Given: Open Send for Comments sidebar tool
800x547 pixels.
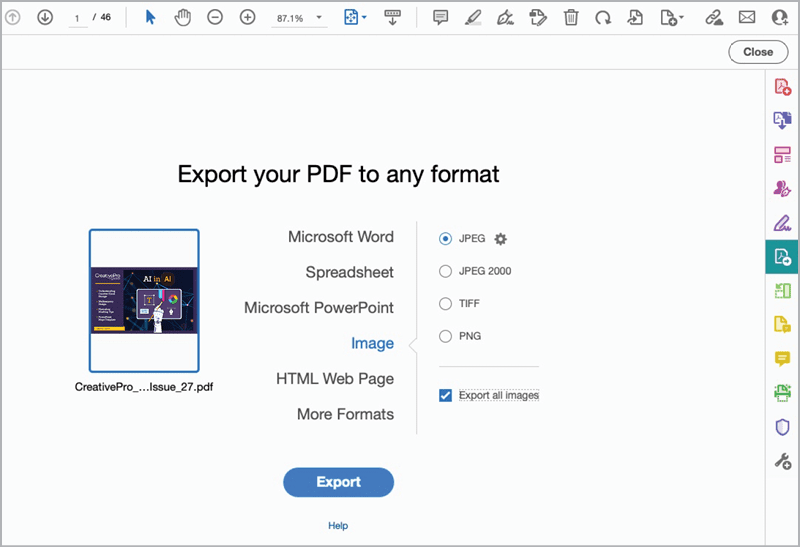Looking at the screenshot, I should coord(783,325).
